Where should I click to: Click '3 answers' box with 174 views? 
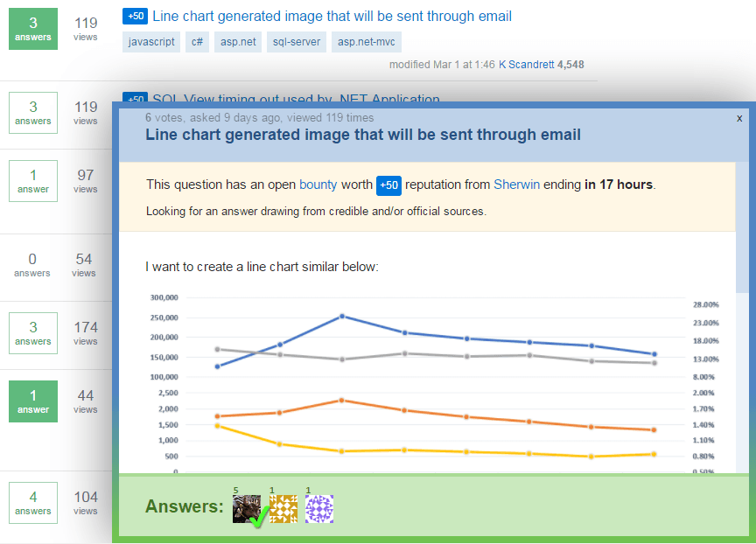(x=33, y=333)
